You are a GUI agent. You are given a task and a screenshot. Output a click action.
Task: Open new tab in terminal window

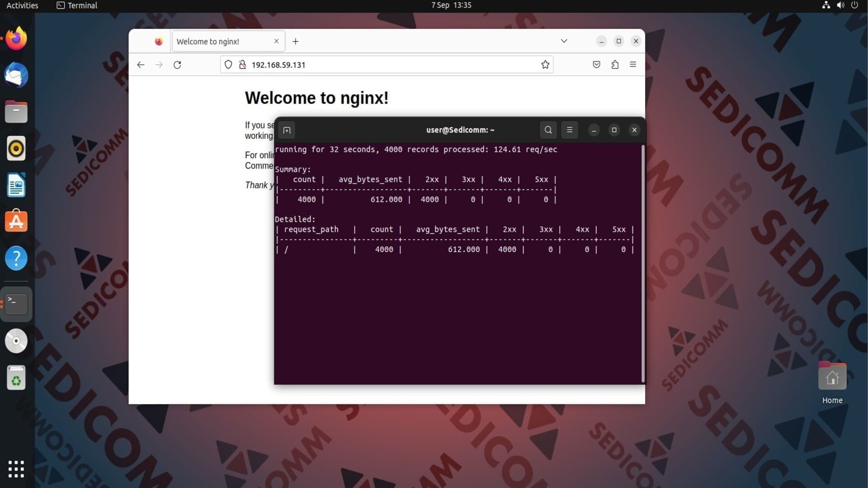[287, 130]
